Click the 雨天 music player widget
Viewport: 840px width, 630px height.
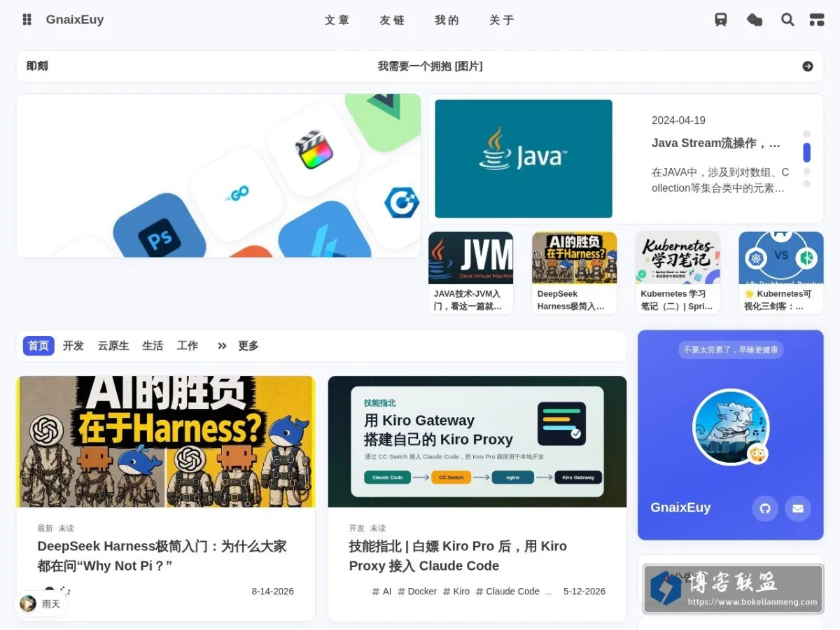point(41,603)
